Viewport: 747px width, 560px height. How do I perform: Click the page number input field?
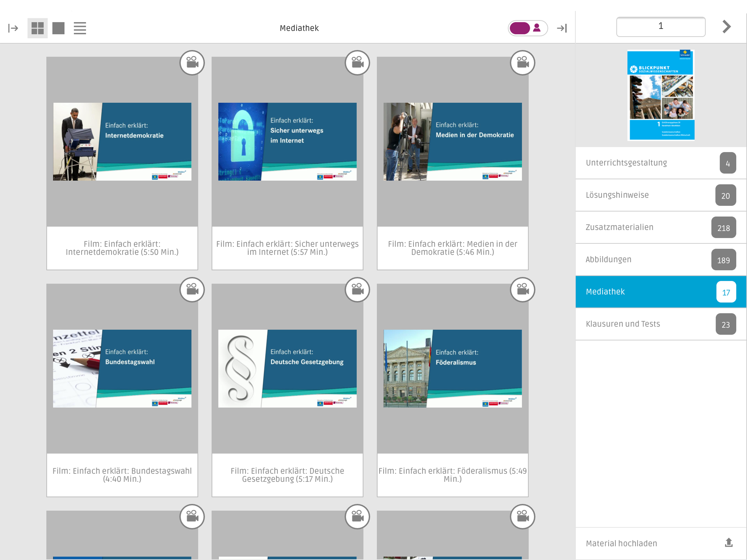tap(660, 26)
